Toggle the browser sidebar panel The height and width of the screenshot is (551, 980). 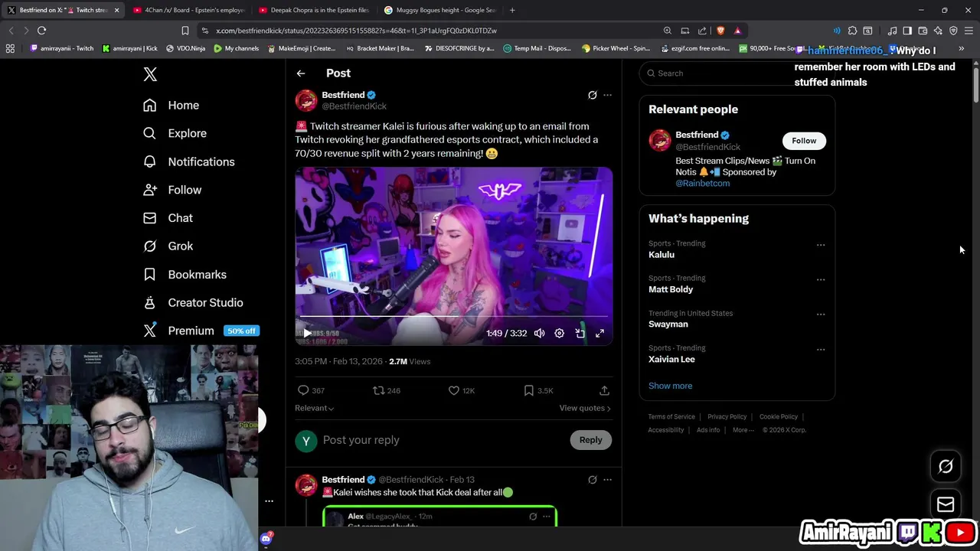click(907, 31)
